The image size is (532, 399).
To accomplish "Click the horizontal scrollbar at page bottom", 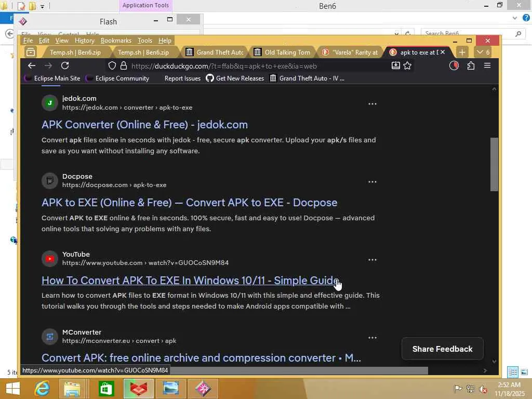I will pyautogui.click(x=299, y=370).
